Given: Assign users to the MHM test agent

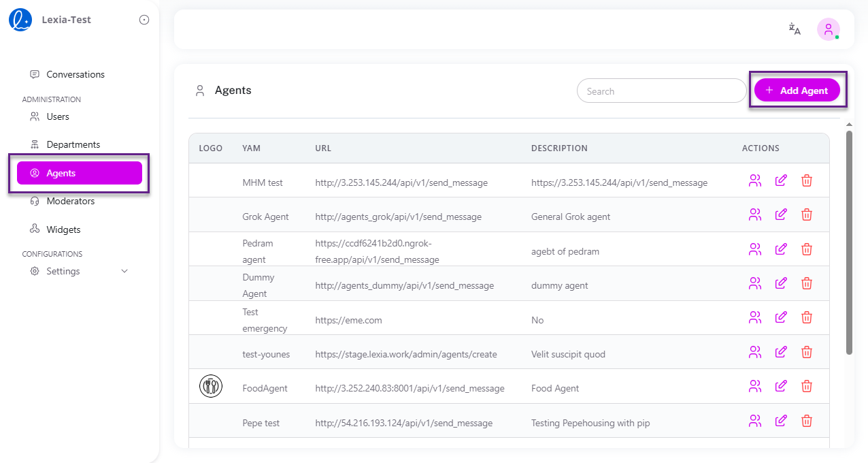Looking at the screenshot, I should 754,180.
